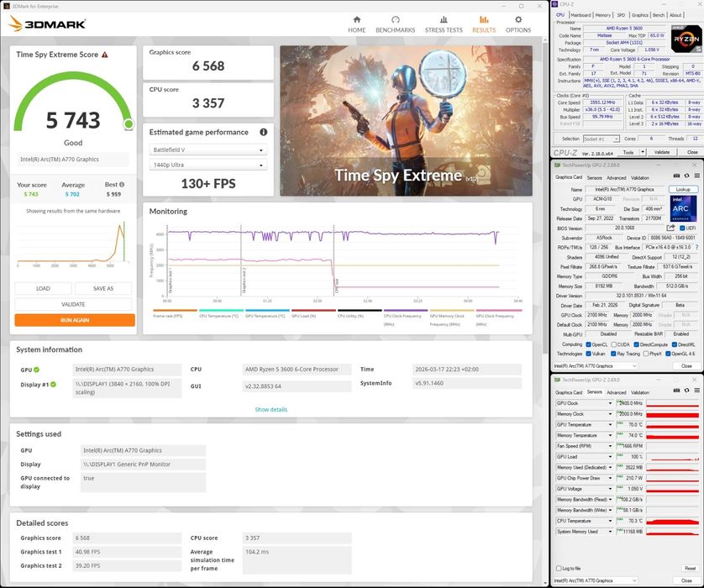Switch to the Mainboard tab in CPU-Z
Viewport: 704px width, 588px height.
coord(581,15)
